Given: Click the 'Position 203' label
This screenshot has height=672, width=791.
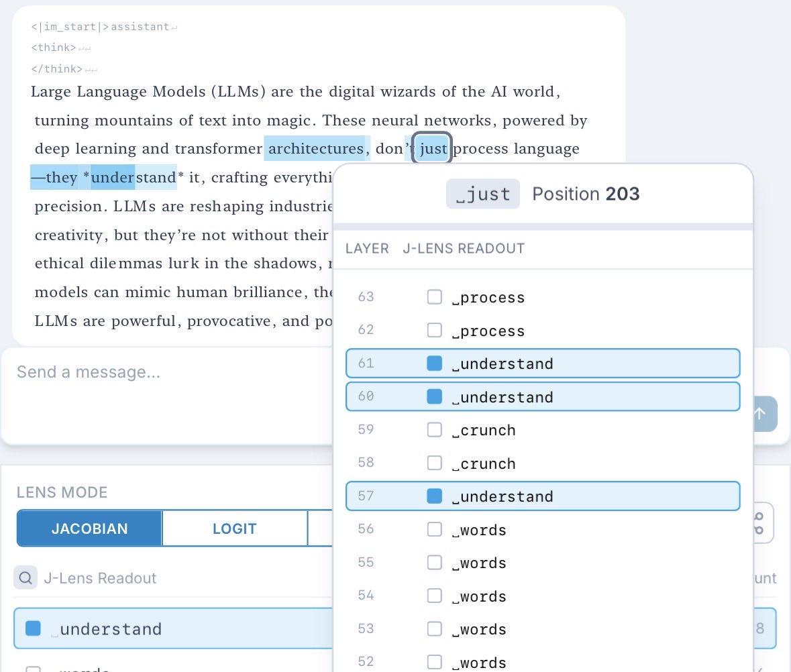Looking at the screenshot, I should 586,194.
